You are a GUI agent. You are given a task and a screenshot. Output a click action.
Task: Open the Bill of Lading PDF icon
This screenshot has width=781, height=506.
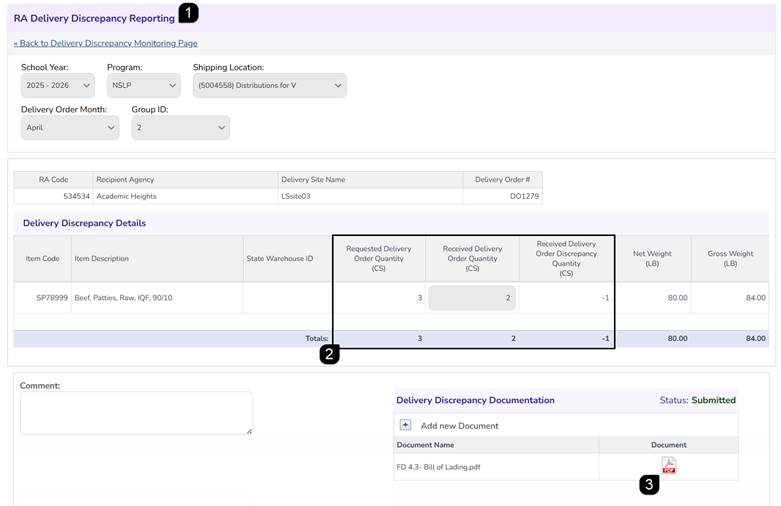point(668,465)
